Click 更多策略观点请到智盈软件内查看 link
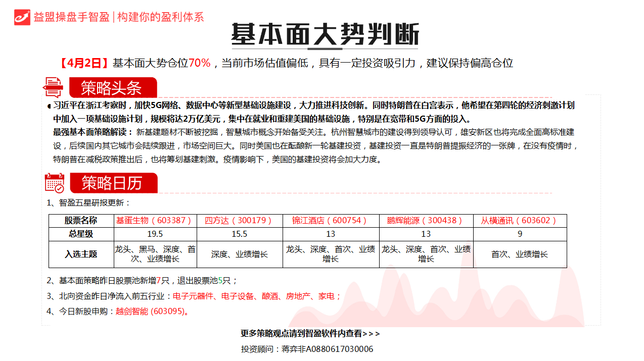 (310, 333)
